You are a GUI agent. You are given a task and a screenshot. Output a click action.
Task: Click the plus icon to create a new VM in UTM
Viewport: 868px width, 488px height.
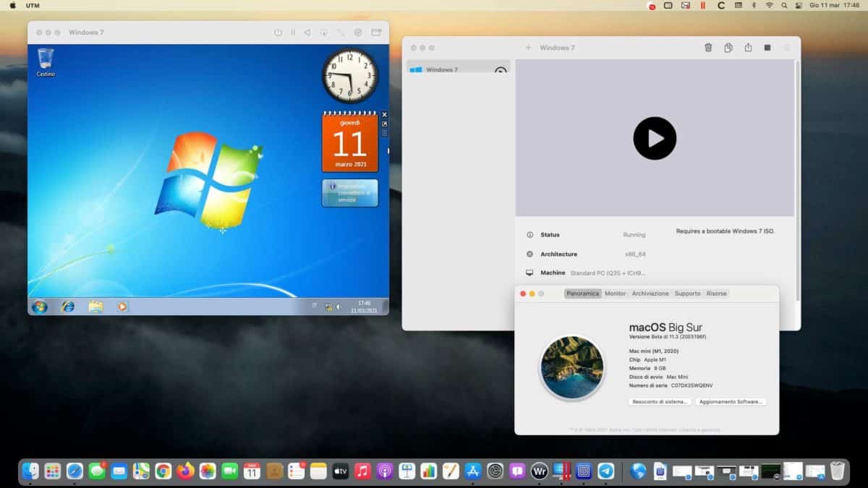(x=528, y=48)
